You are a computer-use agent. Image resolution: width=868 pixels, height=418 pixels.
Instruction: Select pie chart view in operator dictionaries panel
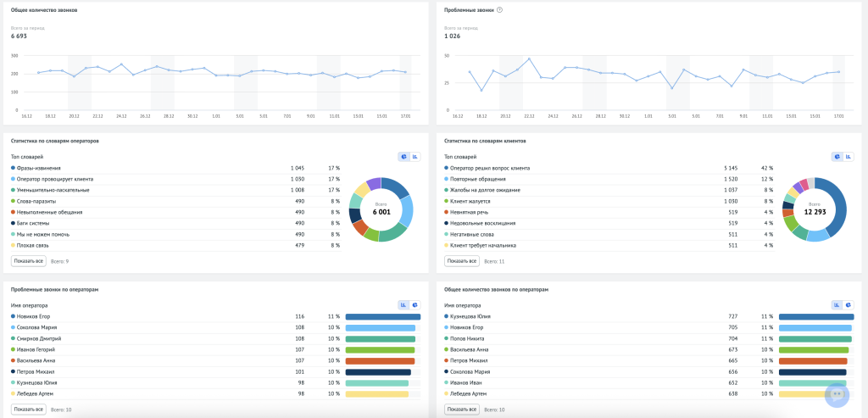(403, 156)
